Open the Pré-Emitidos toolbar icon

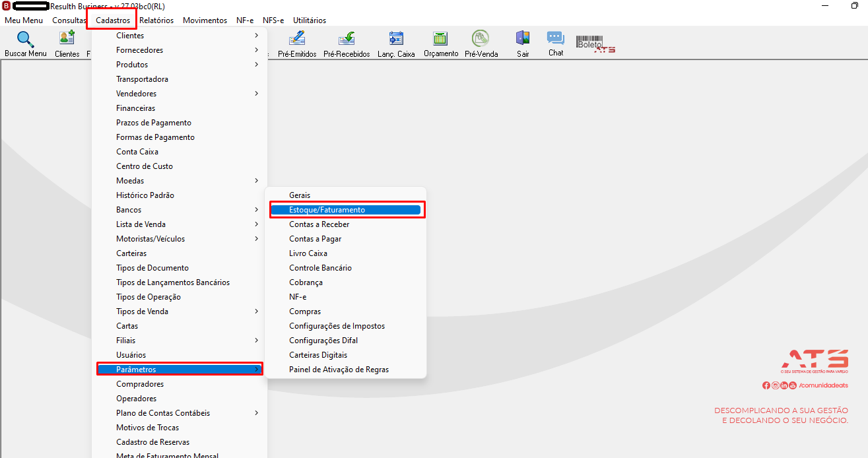(x=297, y=38)
